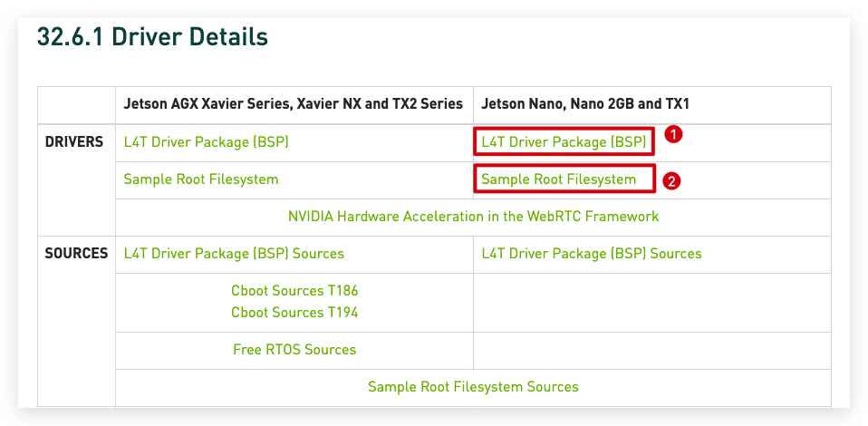Click the empty cell beside Cboot Sources links
This screenshot has width=868, height=426.
click(x=652, y=303)
